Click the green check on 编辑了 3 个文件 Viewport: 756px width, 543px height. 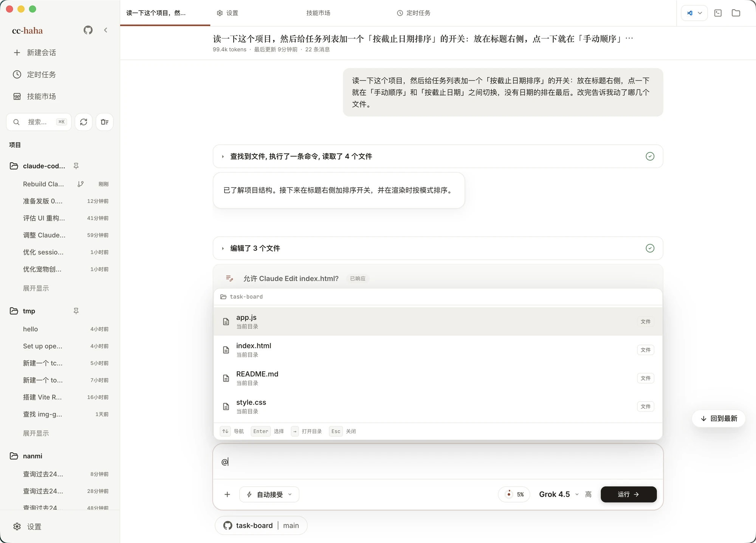[x=650, y=248]
